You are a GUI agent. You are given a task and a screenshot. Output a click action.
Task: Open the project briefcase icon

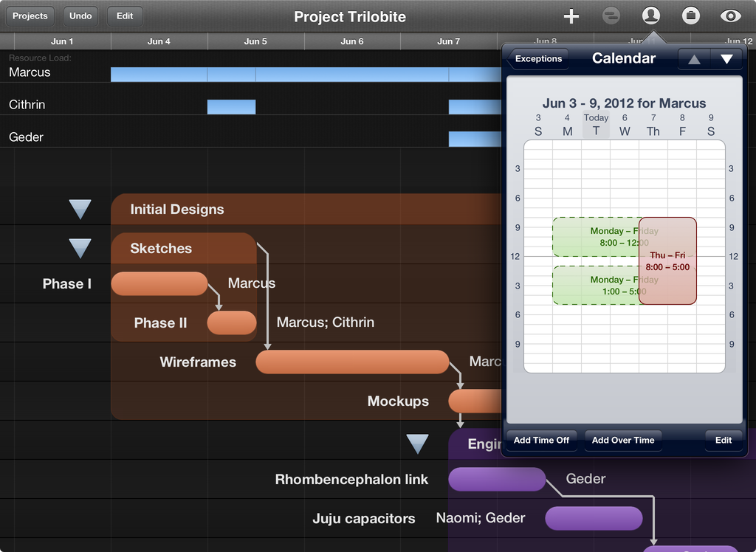690,16
